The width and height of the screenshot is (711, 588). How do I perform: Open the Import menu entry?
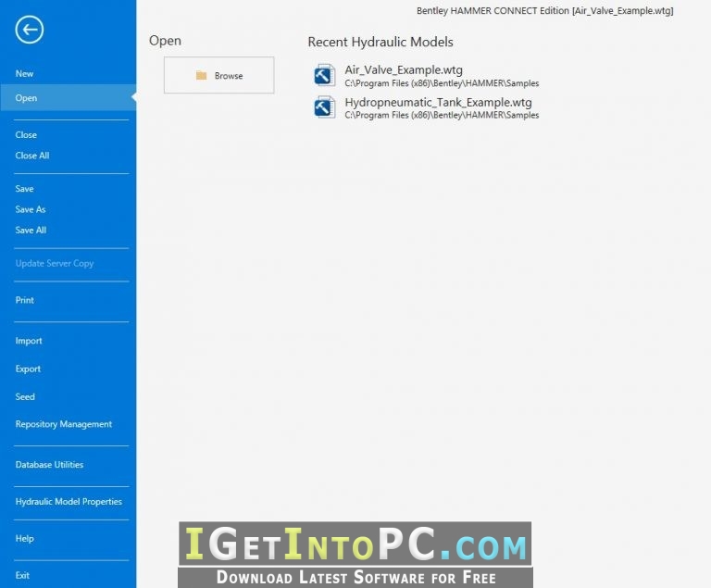29,341
